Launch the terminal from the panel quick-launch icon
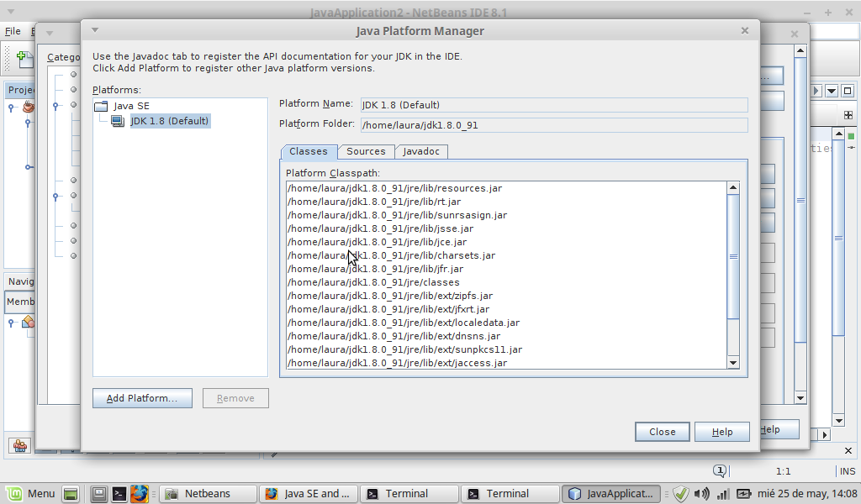 (x=119, y=494)
